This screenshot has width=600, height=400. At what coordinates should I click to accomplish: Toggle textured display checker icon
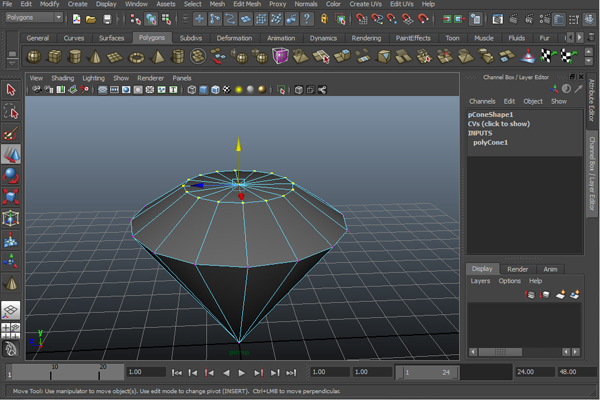(227, 90)
